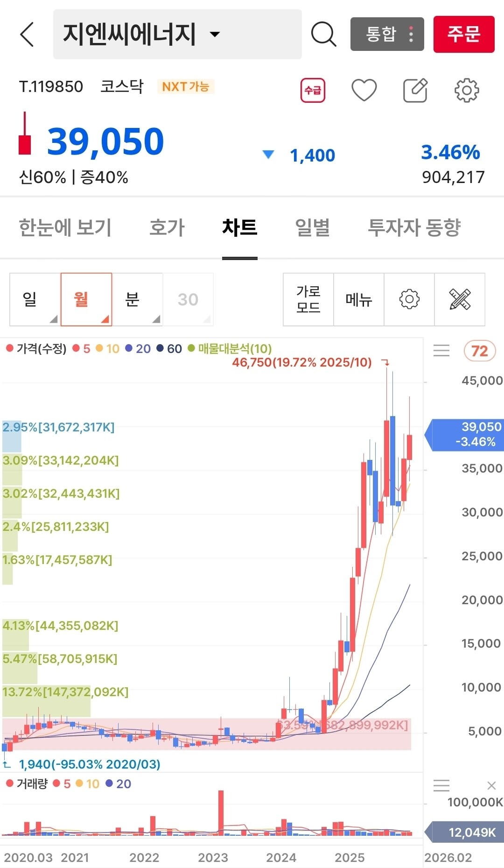This screenshot has width=504, height=868.
Task: Close the volume pane with X
Action: click(491, 785)
